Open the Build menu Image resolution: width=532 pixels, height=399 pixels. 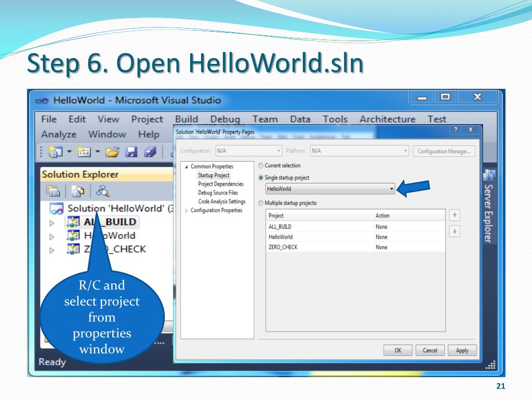pyautogui.click(x=187, y=119)
